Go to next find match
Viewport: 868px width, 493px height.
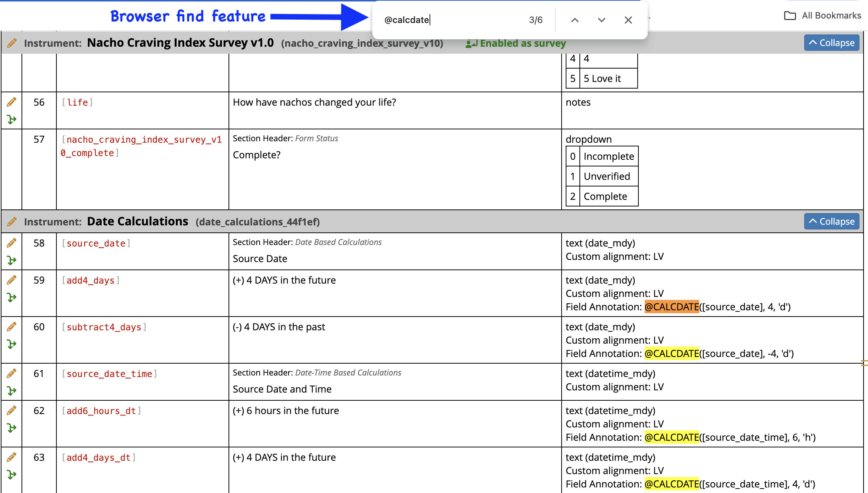click(x=602, y=20)
